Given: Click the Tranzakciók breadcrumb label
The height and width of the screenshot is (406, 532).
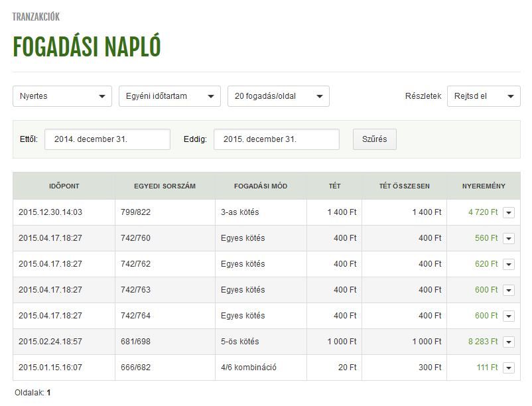Looking at the screenshot, I should (x=36, y=17).
